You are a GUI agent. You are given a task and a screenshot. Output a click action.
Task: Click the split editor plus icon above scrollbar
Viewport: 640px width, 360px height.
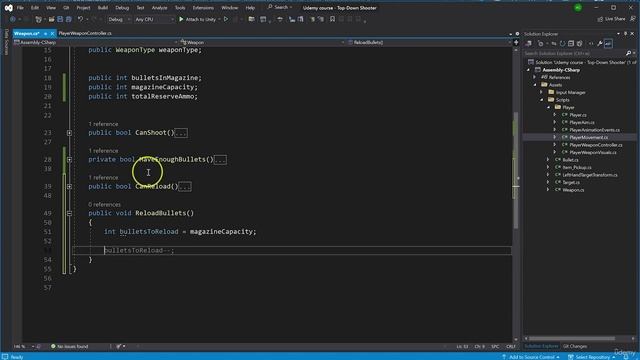tap(516, 42)
